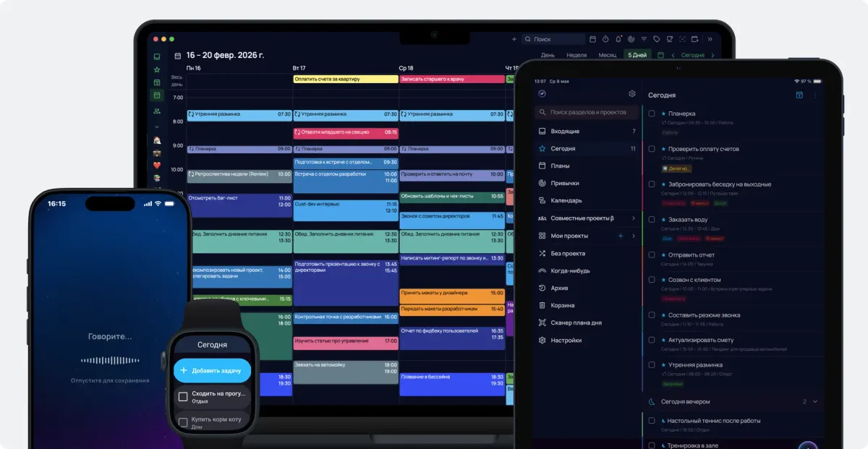Click the filter icon in laptop toolbar
Viewport: 868px width, 449px height.
pos(644,39)
